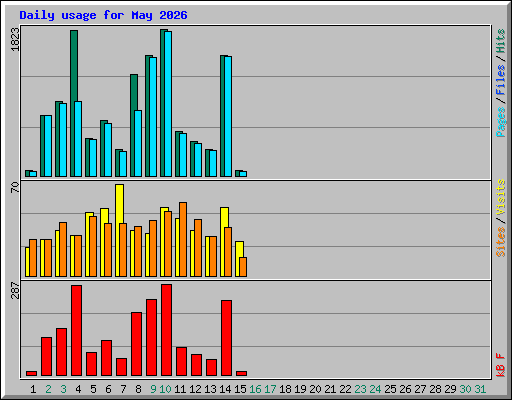Click the cyan Files bar for day 14
512x400 pixels.
228,116
